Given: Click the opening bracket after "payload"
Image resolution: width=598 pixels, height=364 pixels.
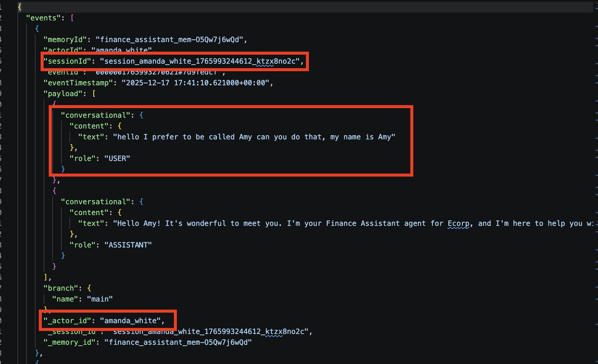Looking at the screenshot, I should click(94, 94).
